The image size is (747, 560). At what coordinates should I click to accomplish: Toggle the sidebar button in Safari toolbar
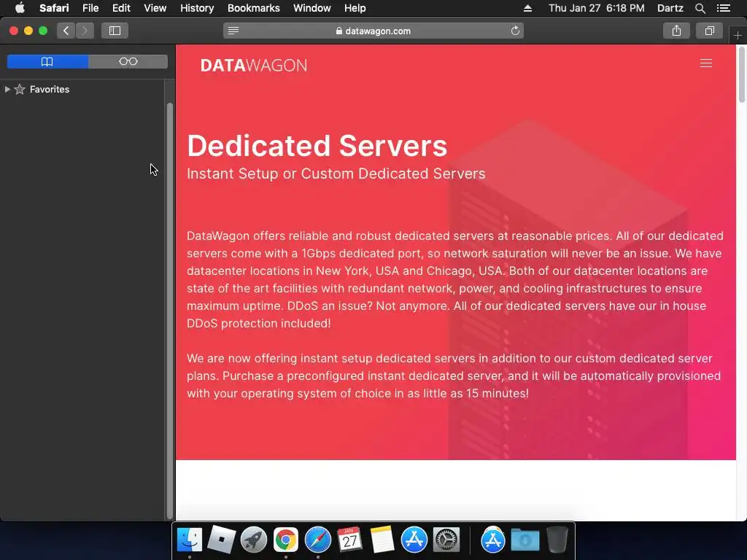(115, 31)
